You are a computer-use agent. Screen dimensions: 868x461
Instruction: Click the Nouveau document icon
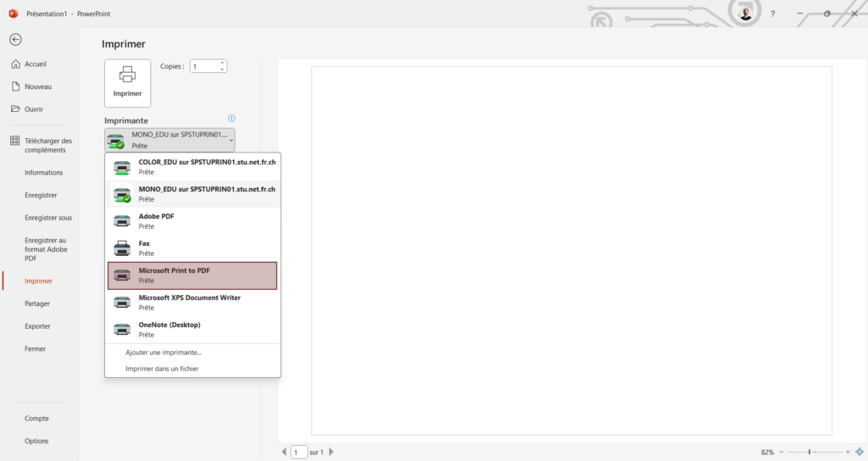[15, 86]
